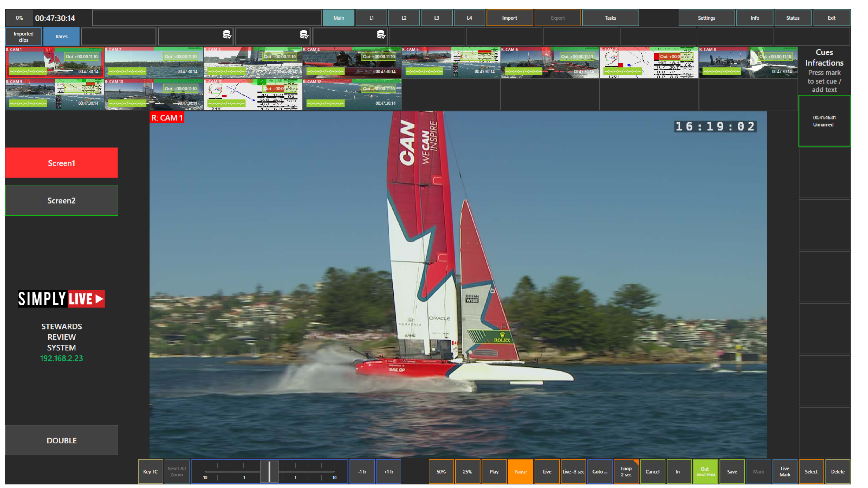Click the Select button

pyautogui.click(x=811, y=472)
